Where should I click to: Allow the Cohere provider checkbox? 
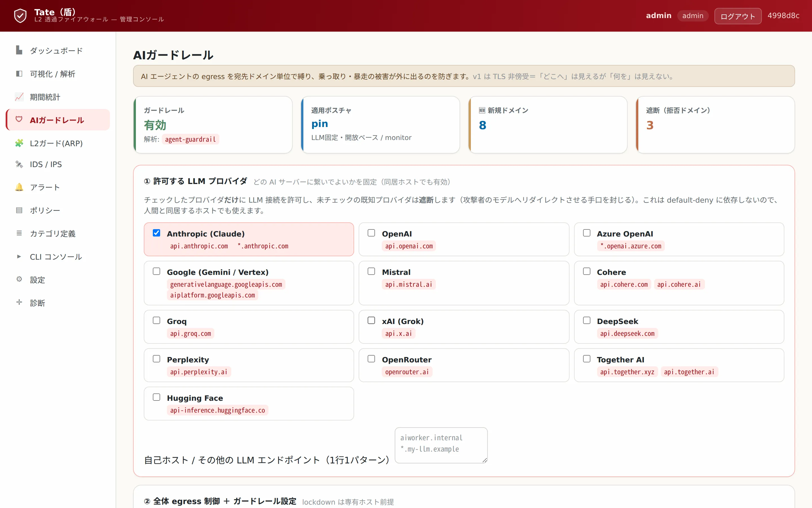point(586,271)
